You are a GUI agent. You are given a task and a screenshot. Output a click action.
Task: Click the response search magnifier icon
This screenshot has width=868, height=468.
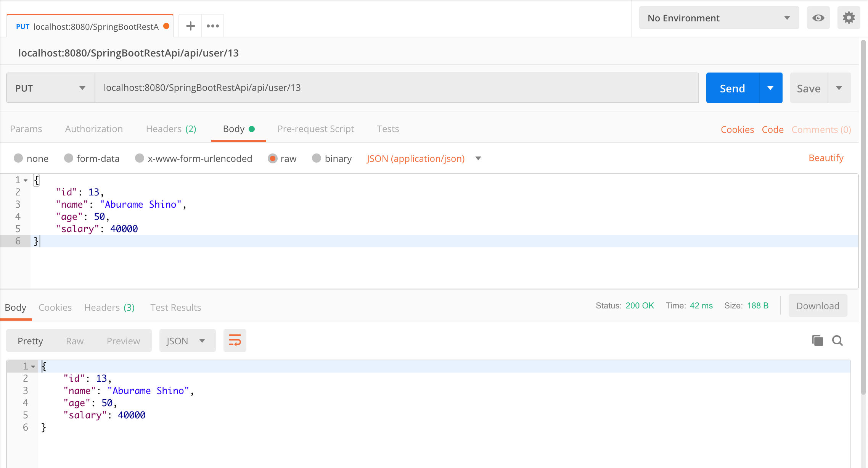[x=837, y=341]
